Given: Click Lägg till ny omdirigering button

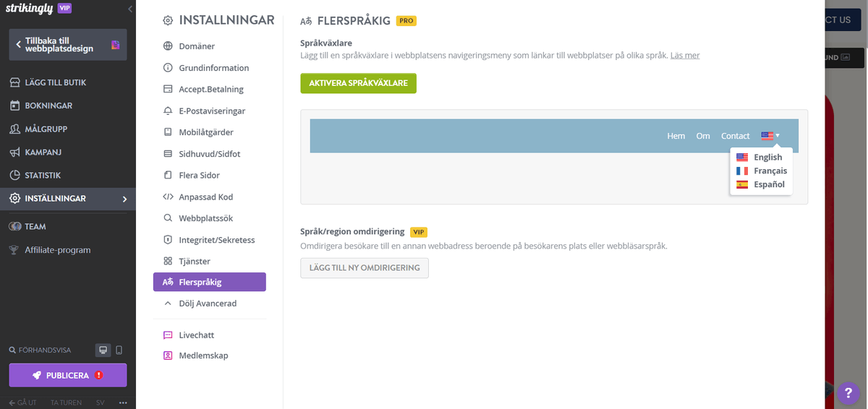Looking at the screenshot, I should click(x=365, y=268).
